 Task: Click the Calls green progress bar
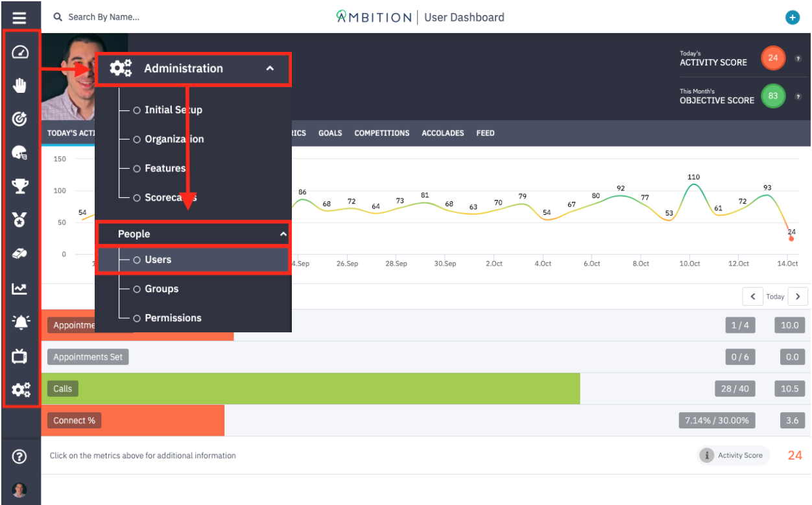(311, 389)
